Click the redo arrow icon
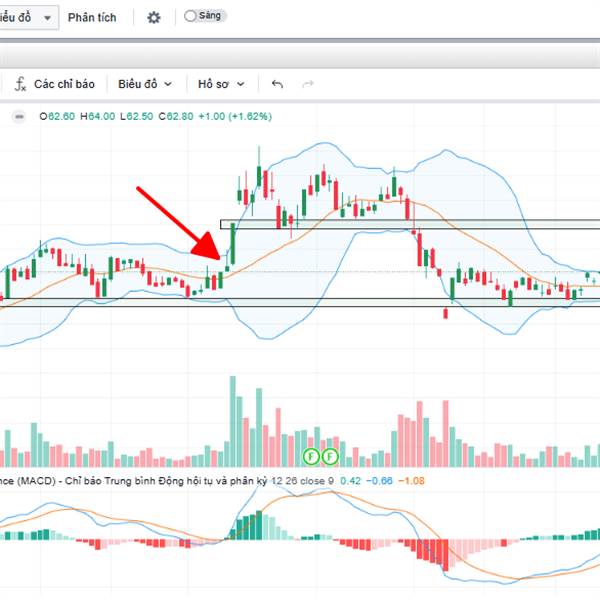The width and height of the screenshot is (600, 600). pos(308,84)
